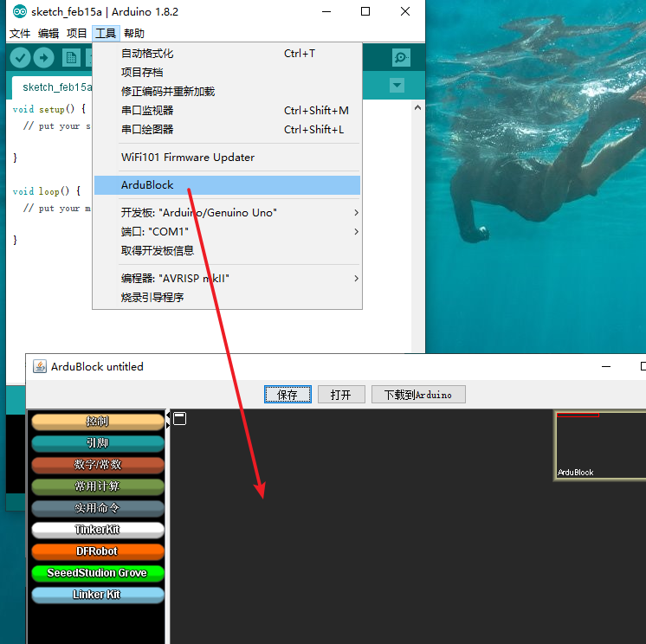Open the 引脚 block category
This screenshot has height=644, width=646.
click(98, 443)
